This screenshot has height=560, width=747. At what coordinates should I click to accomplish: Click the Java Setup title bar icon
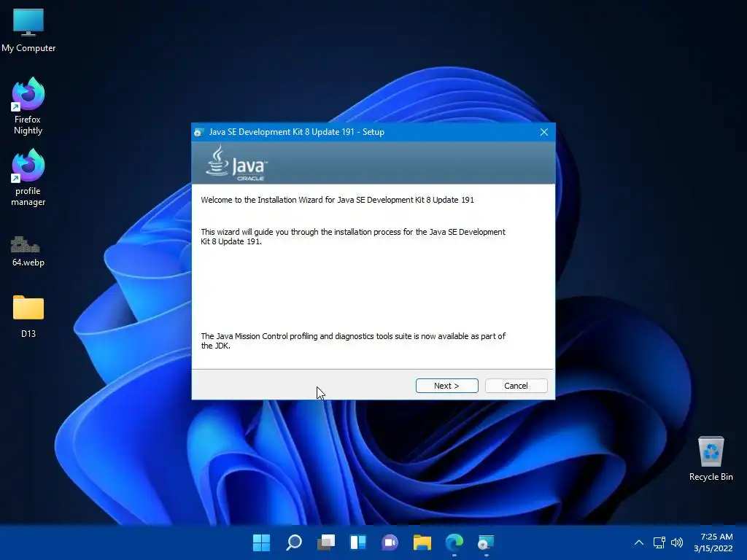[x=198, y=133]
